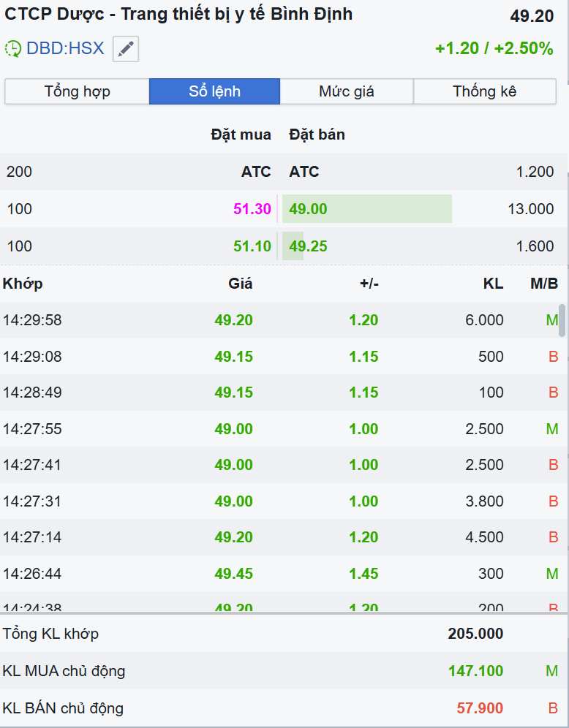The height and width of the screenshot is (728, 569).
Task: Click the KL MUA chủ động value 147.100
Action: pos(475,671)
